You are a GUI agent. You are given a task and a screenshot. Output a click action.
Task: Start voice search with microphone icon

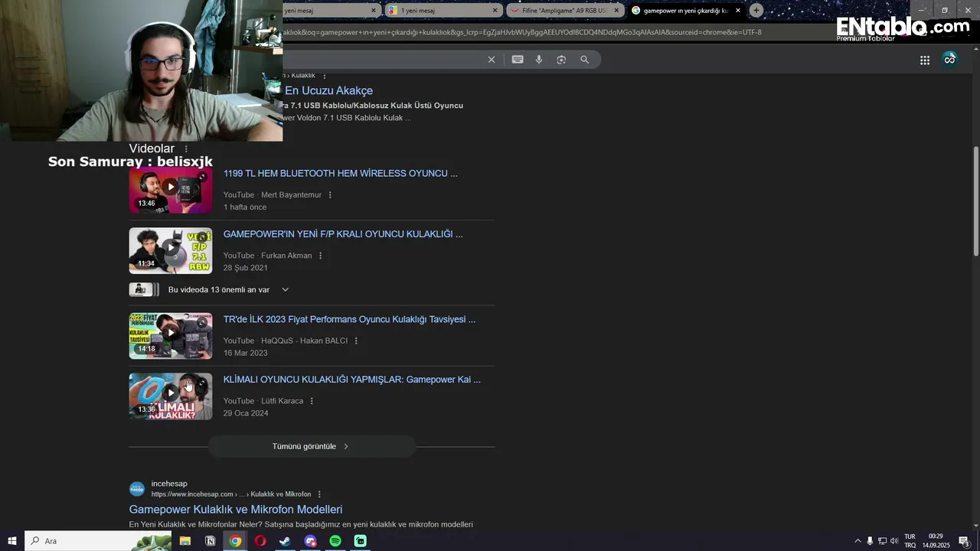(539, 60)
